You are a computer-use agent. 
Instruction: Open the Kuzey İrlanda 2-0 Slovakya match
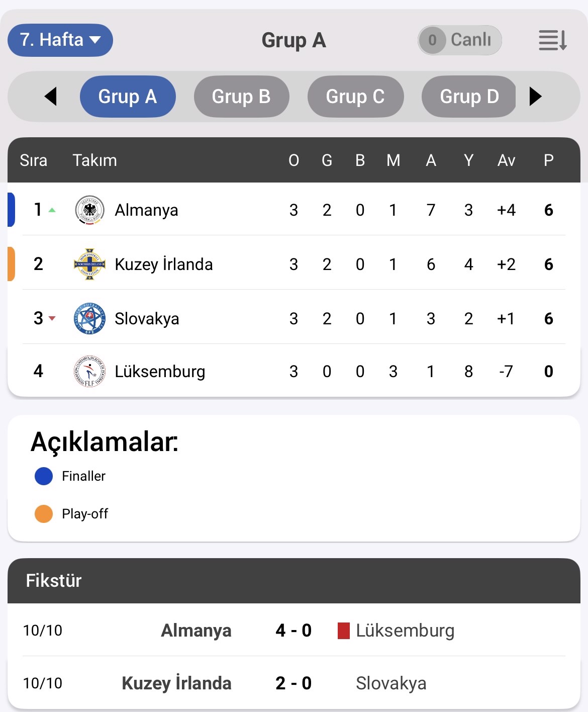click(x=293, y=683)
